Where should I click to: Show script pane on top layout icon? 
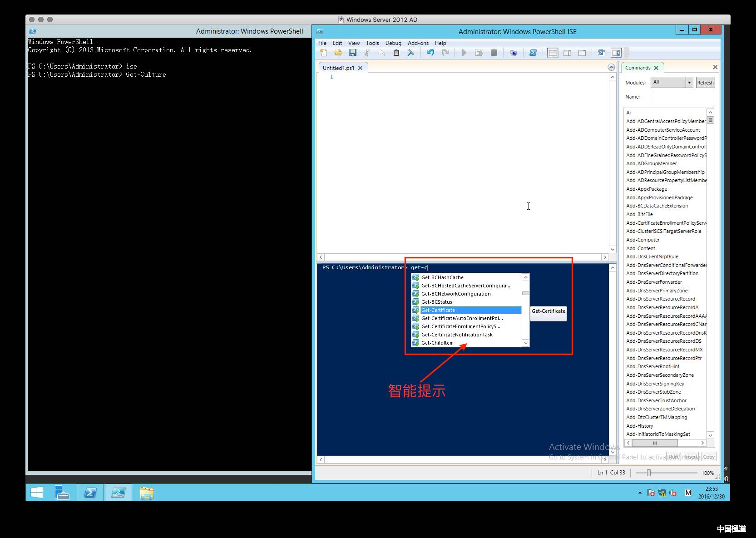point(553,53)
